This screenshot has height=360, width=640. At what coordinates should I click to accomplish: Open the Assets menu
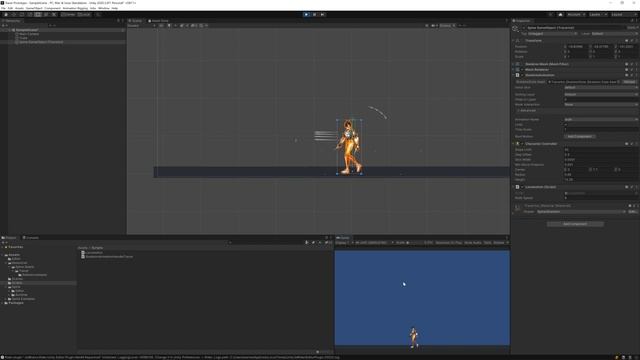[x=19, y=8]
